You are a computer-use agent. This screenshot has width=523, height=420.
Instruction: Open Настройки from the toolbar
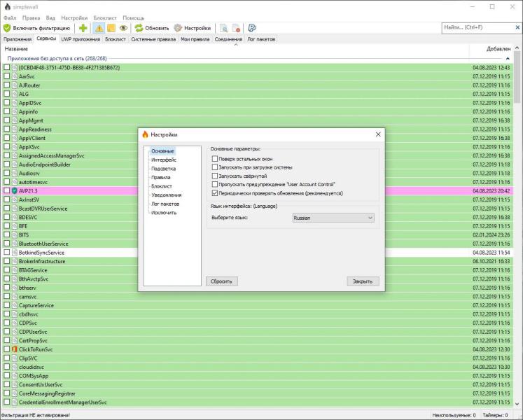[193, 29]
